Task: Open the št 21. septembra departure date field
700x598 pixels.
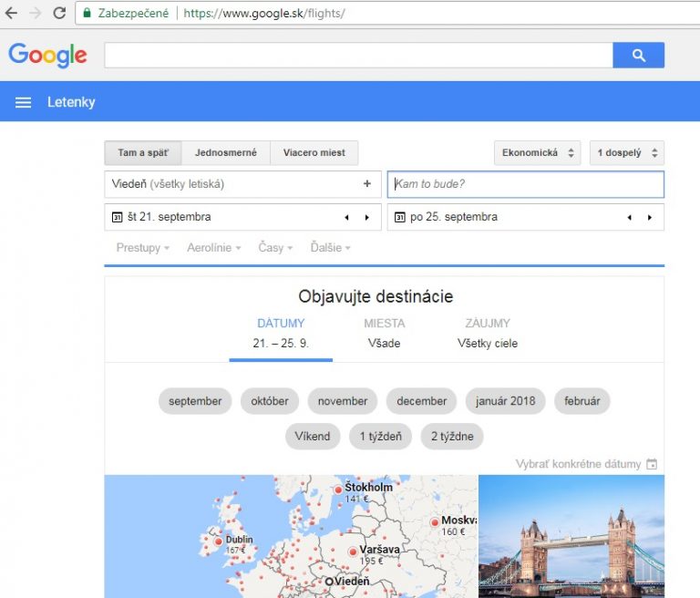Action: [242, 217]
